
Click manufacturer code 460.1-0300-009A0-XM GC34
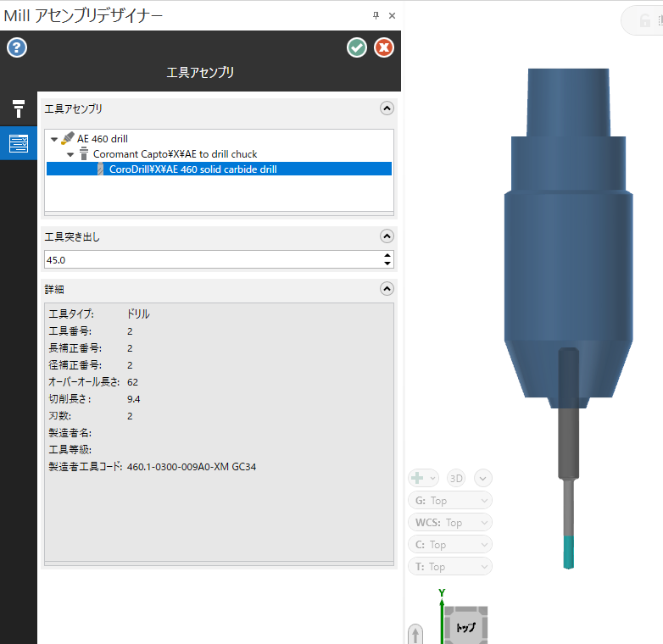click(x=192, y=467)
